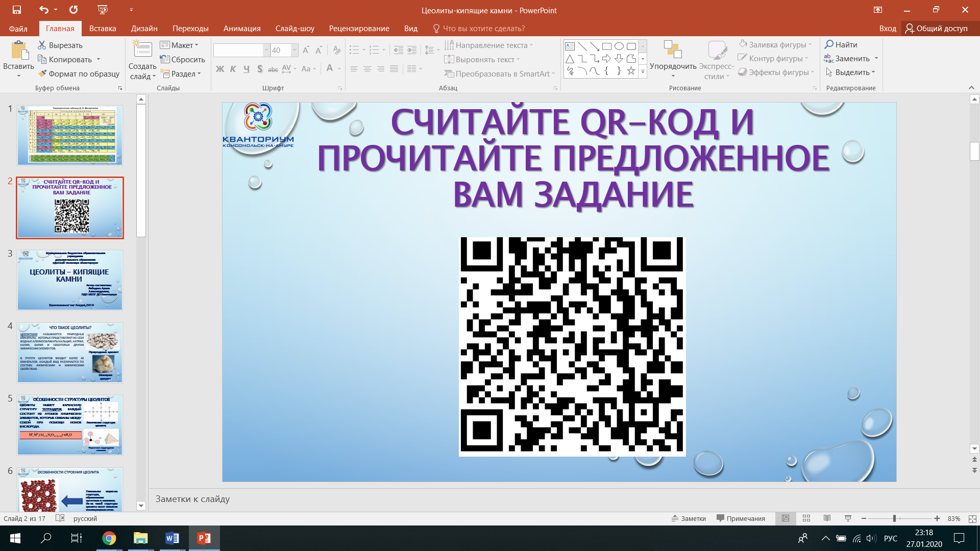The height and width of the screenshot is (551, 980).
Task: Open Slide Sorter view in status bar
Action: (x=806, y=518)
